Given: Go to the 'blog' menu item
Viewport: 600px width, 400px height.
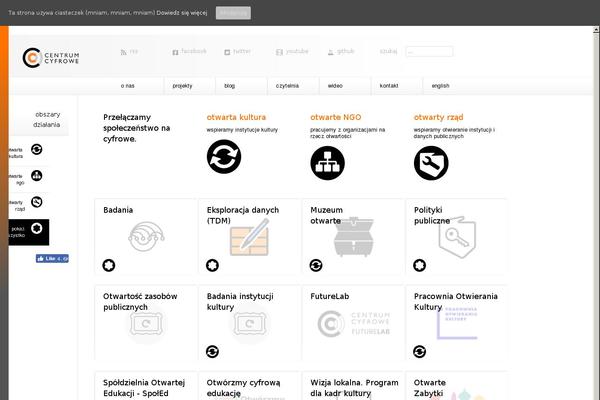Looking at the screenshot, I should pos(229,86).
